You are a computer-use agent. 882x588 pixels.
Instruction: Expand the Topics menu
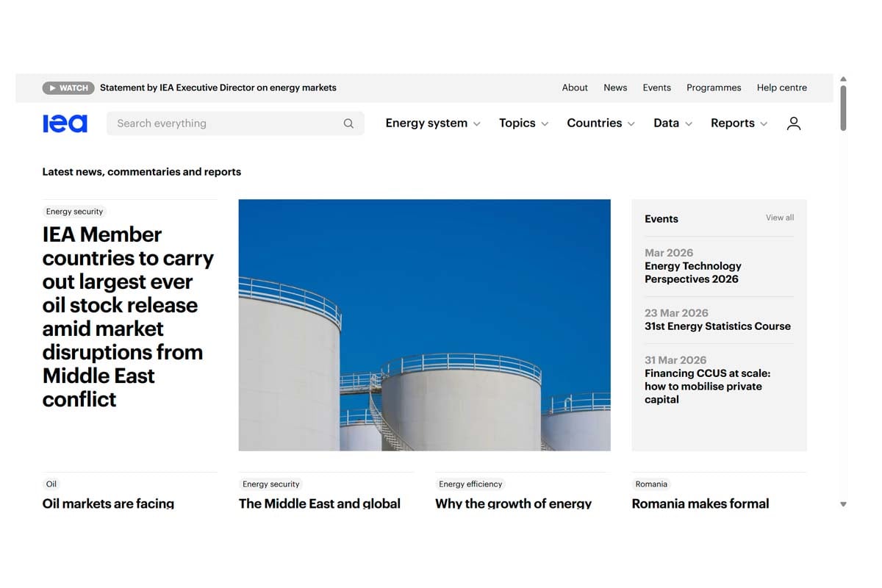tap(523, 123)
